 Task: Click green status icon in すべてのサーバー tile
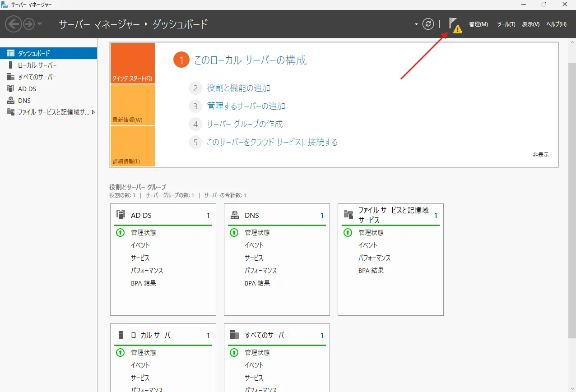(x=234, y=353)
